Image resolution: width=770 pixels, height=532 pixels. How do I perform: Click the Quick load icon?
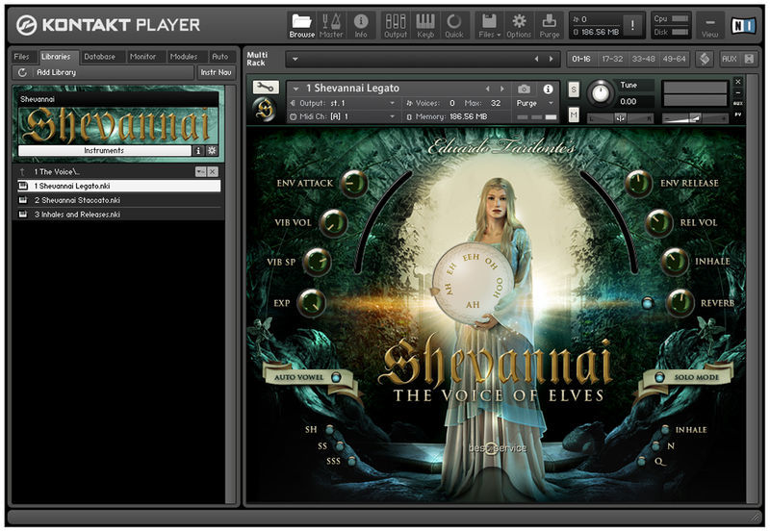click(x=453, y=26)
